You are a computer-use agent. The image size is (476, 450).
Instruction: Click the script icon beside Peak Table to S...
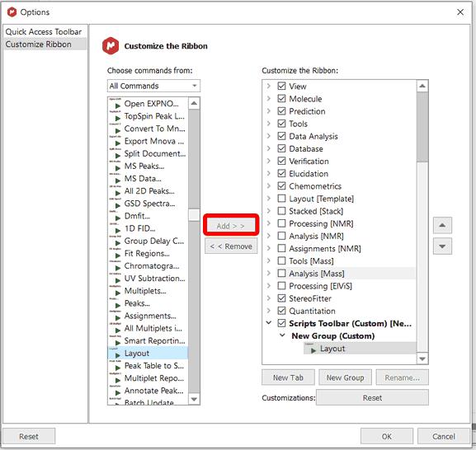point(115,366)
